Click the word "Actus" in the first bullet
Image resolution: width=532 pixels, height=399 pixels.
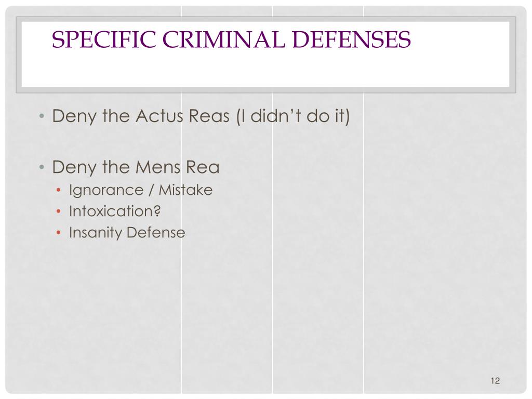(159, 116)
